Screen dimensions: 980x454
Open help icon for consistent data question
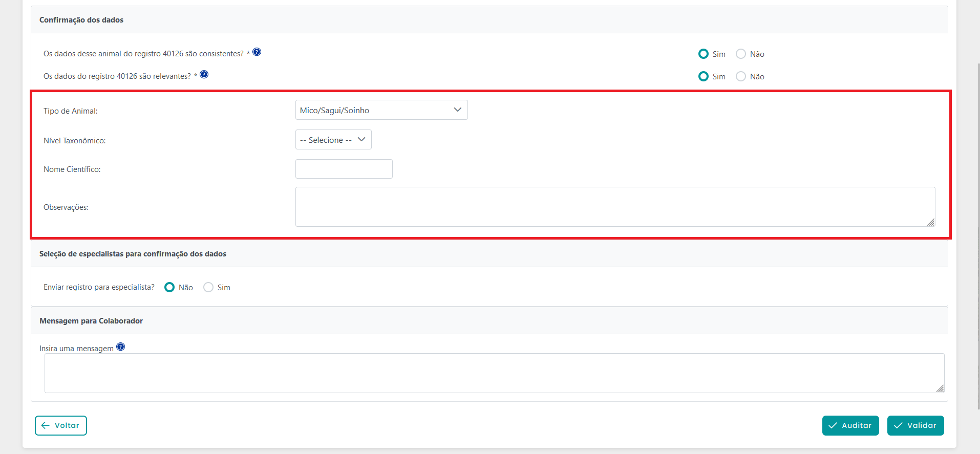click(257, 52)
